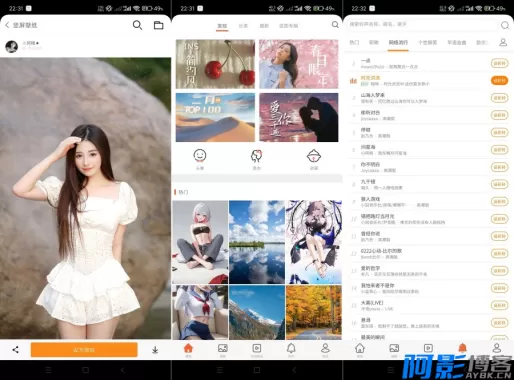The width and height of the screenshot is (514, 380).
Task: Open the autumn yellow trees wallpaper
Action: point(314,312)
